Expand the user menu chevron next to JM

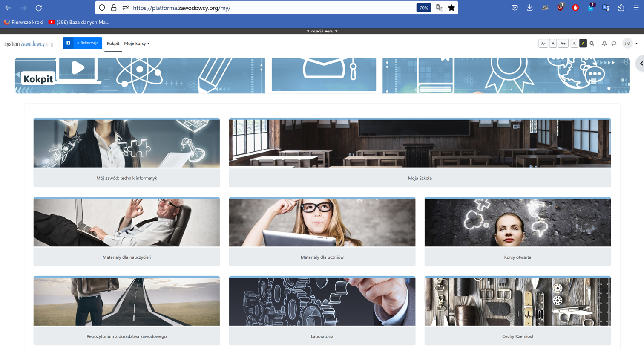637,43
